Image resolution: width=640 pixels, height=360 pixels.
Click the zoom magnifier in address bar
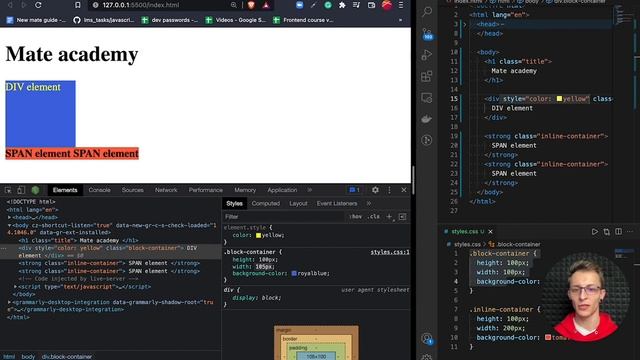point(233,5)
